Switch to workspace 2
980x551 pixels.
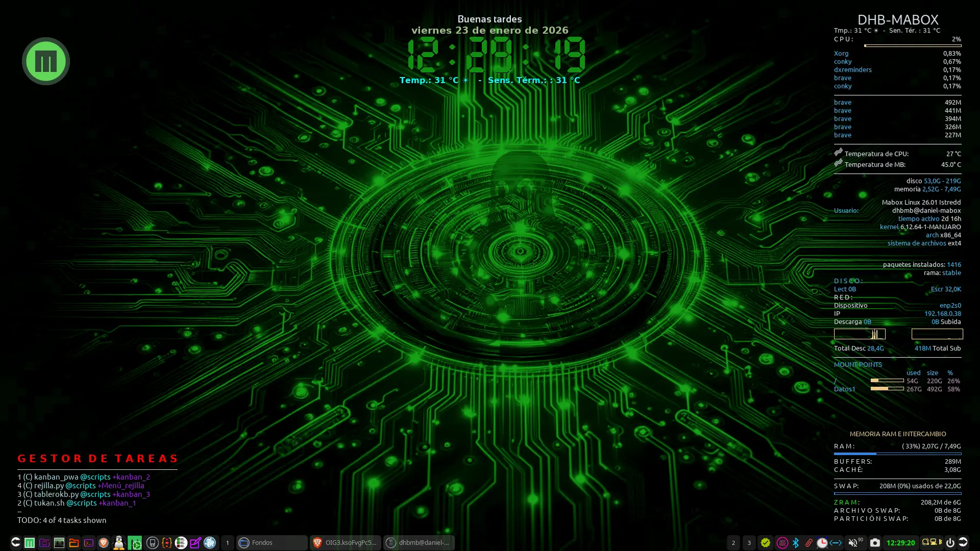[x=733, y=543]
